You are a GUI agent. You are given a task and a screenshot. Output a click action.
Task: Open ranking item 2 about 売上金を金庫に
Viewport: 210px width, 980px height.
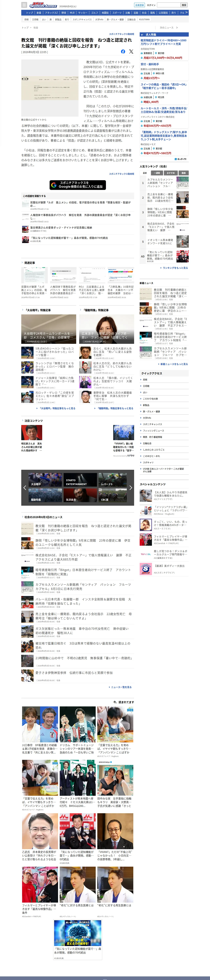(164, 197)
